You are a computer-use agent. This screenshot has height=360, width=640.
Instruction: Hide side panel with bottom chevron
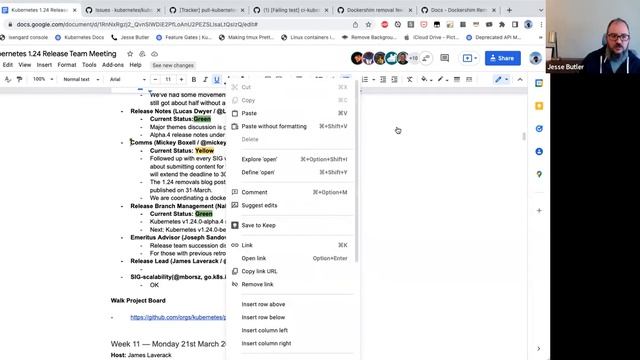pos(538,349)
